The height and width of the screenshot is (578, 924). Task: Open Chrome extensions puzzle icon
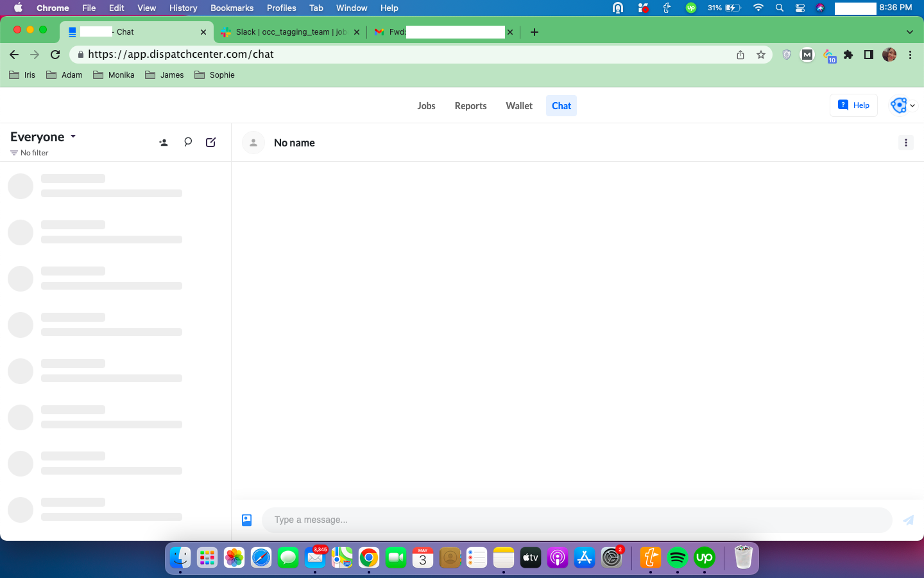point(848,55)
